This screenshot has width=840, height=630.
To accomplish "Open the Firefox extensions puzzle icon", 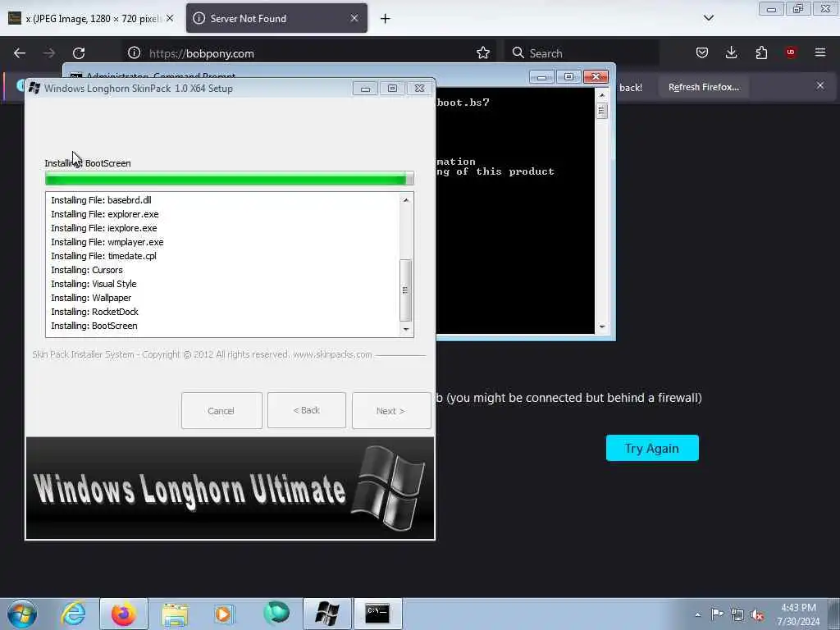I will coord(761,52).
